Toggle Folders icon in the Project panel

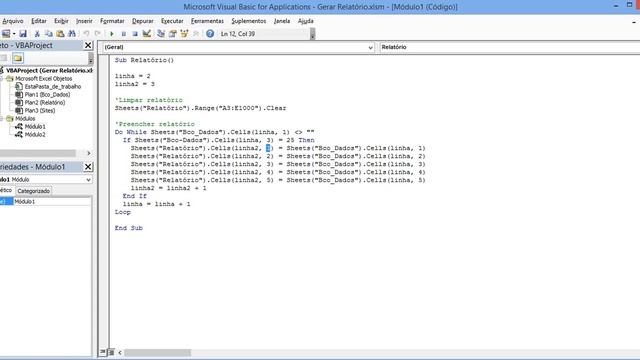pos(18,58)
